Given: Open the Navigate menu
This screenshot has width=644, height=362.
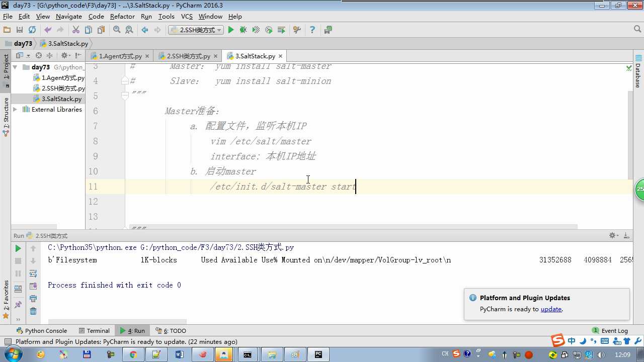Looking at the screenshot, I should point(69,17).
